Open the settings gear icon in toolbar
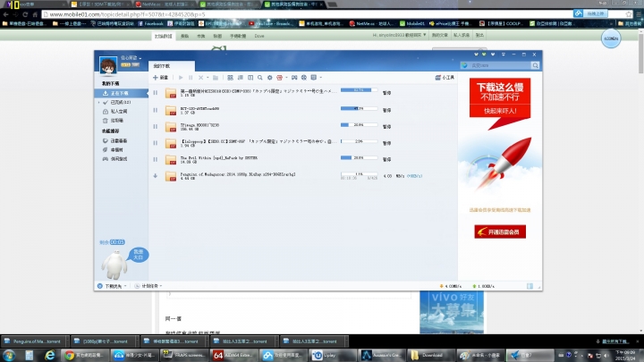The image size is (644, 362). [270, 78]
